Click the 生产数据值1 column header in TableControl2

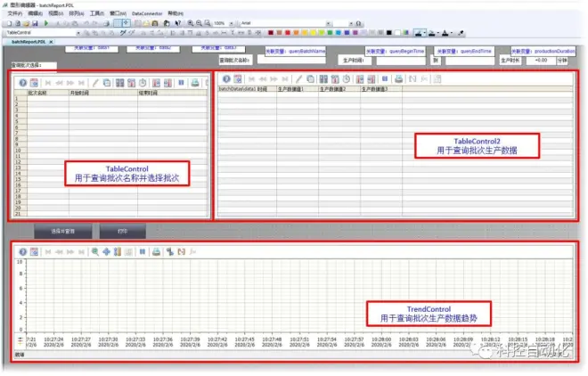pyautogui.click(x=298, y=89)
